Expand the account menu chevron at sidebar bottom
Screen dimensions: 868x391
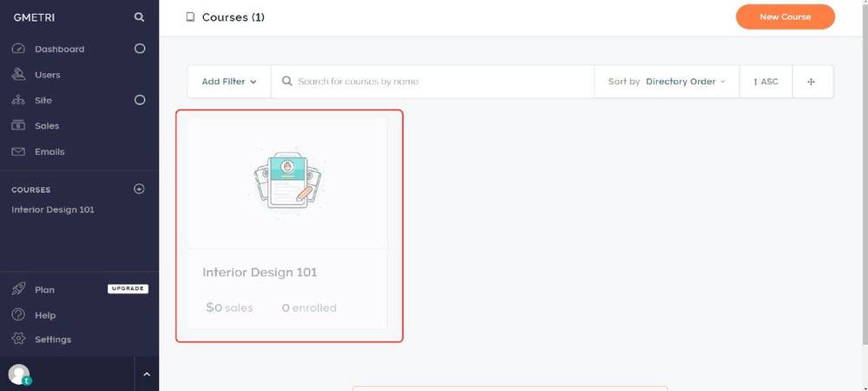pyautogui.click(x=147, y=374)
